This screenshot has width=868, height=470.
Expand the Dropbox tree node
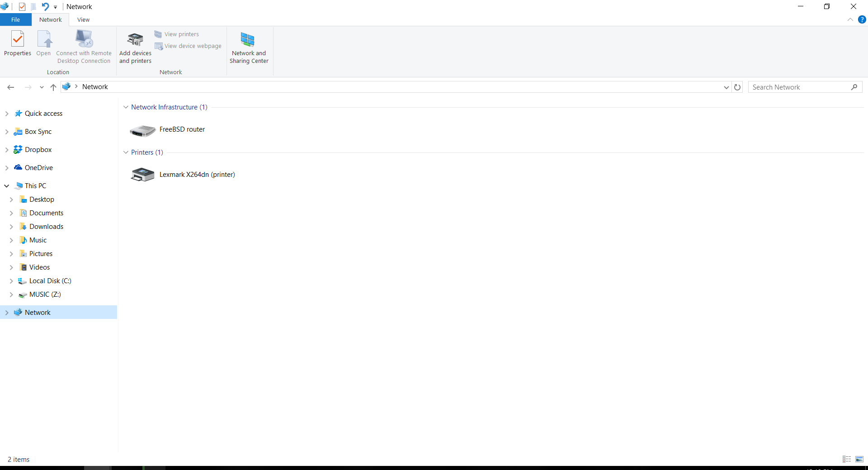click(7, 150)
